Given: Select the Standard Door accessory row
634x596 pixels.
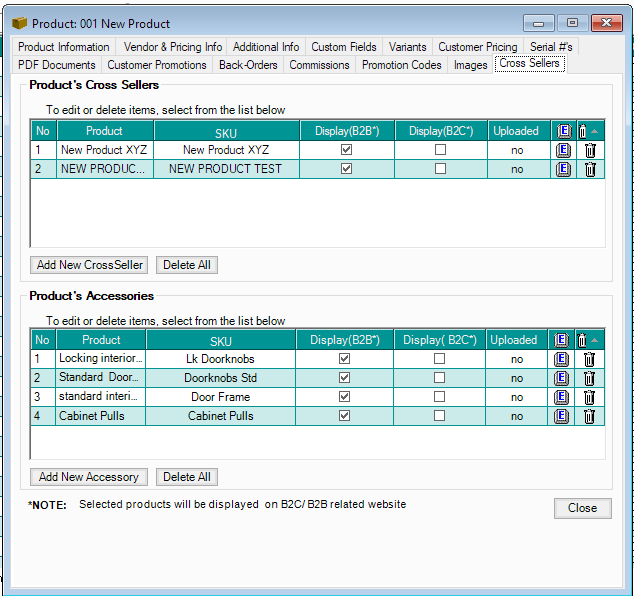Looking at the screenshot, I should click(x=101, y=378).
